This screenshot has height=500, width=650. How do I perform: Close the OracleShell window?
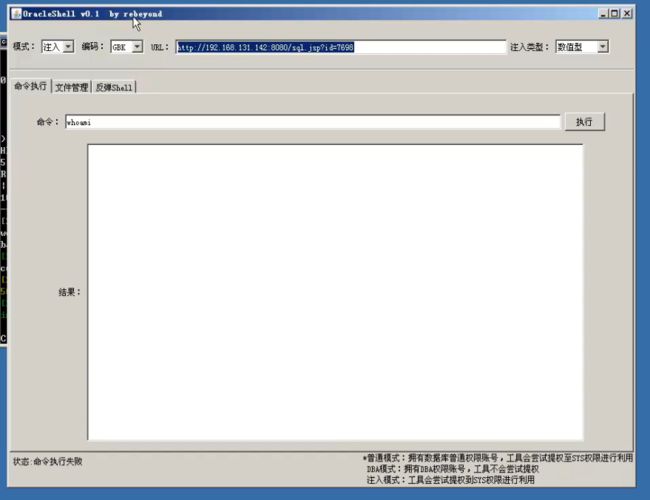(627, 14)
